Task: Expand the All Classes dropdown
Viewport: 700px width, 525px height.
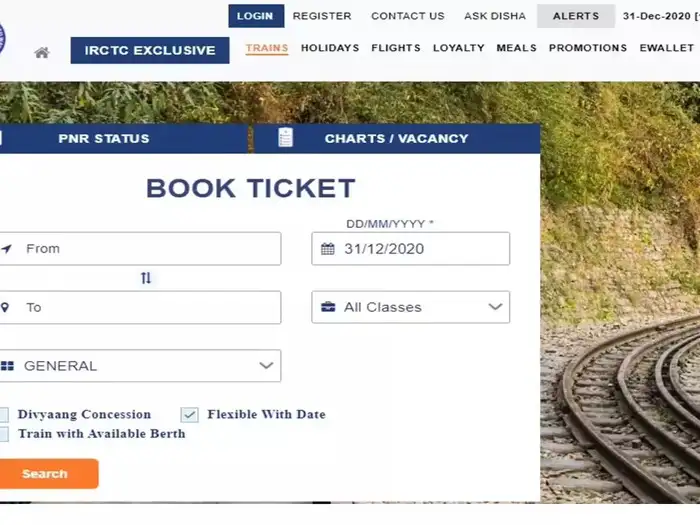Action: pyautogui.click(x=410, y=307)
